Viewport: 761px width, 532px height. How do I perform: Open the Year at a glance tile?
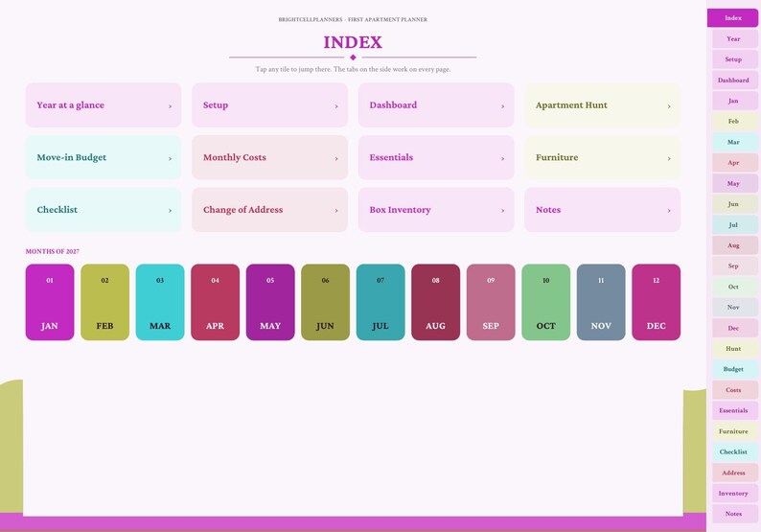(104, 104)
